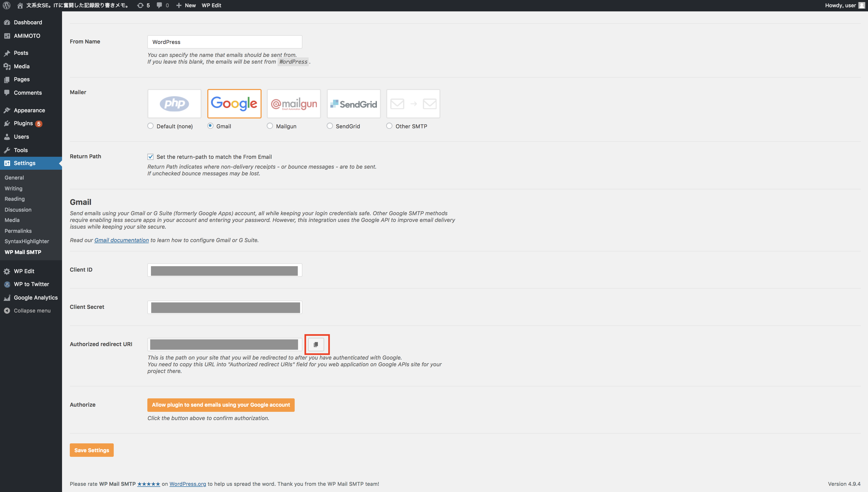Click the Tools wrench icon
The height and width of the screenshot is (492, 868).
click(7, 150)
